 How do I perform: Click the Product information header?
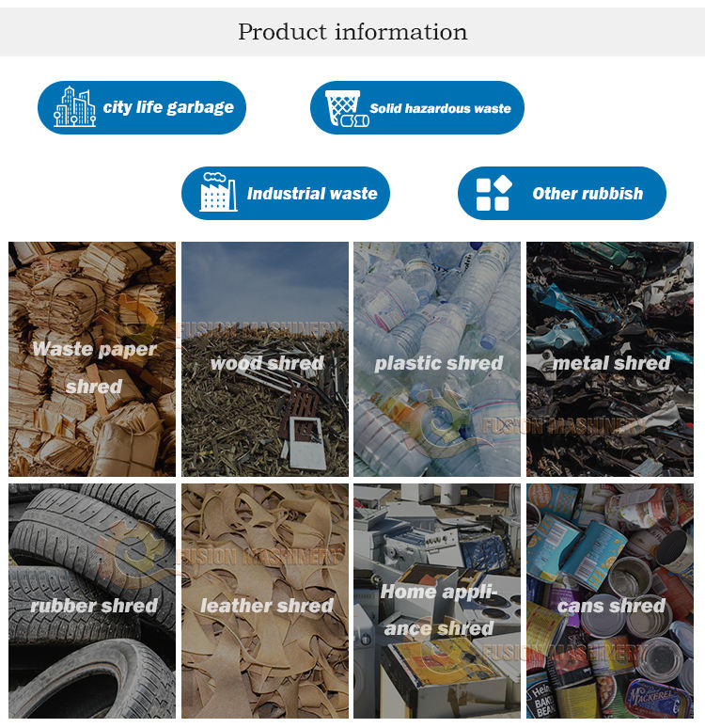point(352,32)
